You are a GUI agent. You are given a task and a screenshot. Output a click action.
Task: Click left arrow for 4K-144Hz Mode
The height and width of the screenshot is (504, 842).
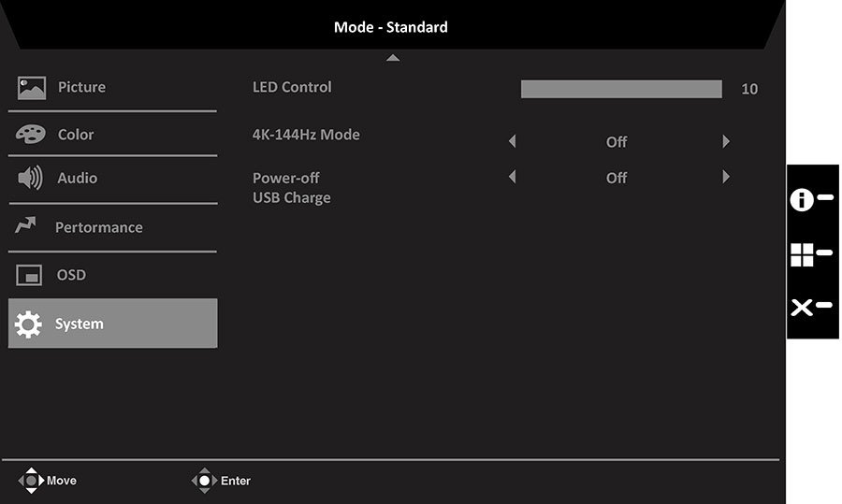(x=513, y=141)
